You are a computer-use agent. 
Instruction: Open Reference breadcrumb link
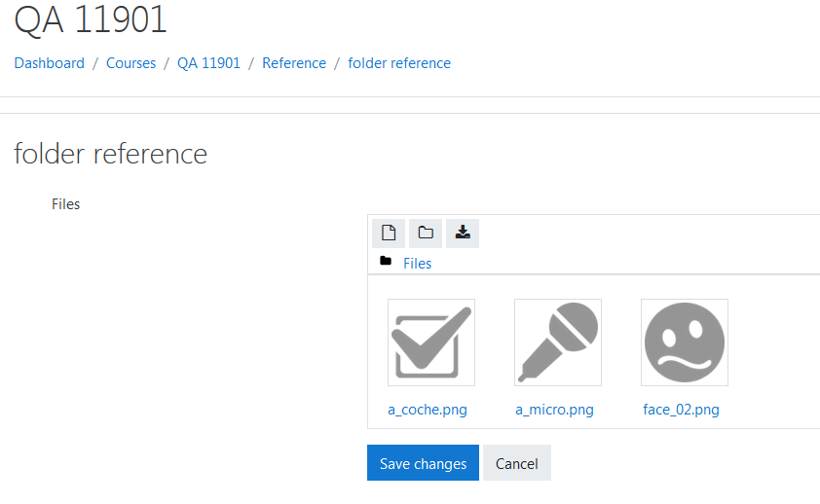(294, 63)
